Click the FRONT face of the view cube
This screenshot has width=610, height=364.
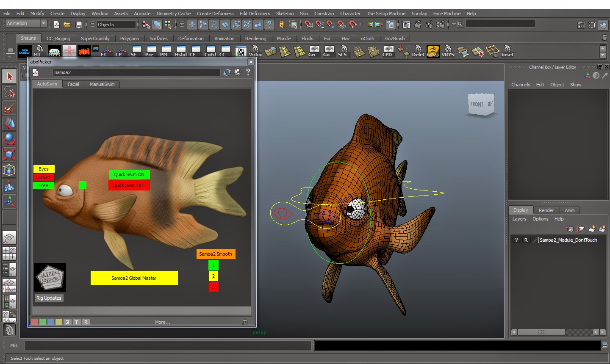(x=477, y=104)
